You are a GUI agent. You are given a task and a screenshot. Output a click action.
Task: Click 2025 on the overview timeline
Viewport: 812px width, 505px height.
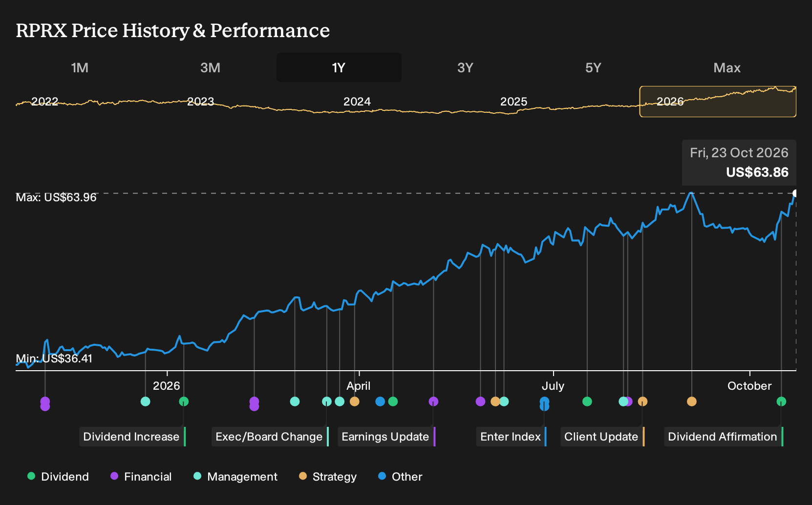tap(514, 102)
